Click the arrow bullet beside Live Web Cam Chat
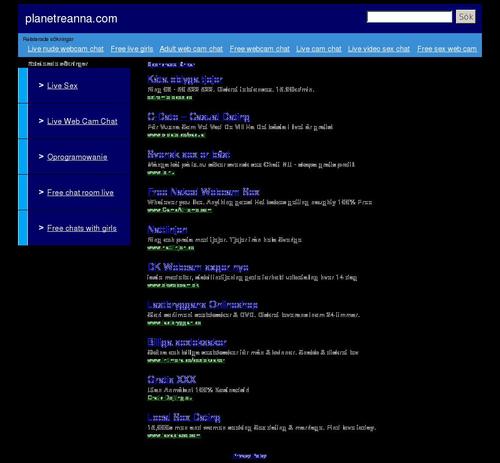 point(41,121)
